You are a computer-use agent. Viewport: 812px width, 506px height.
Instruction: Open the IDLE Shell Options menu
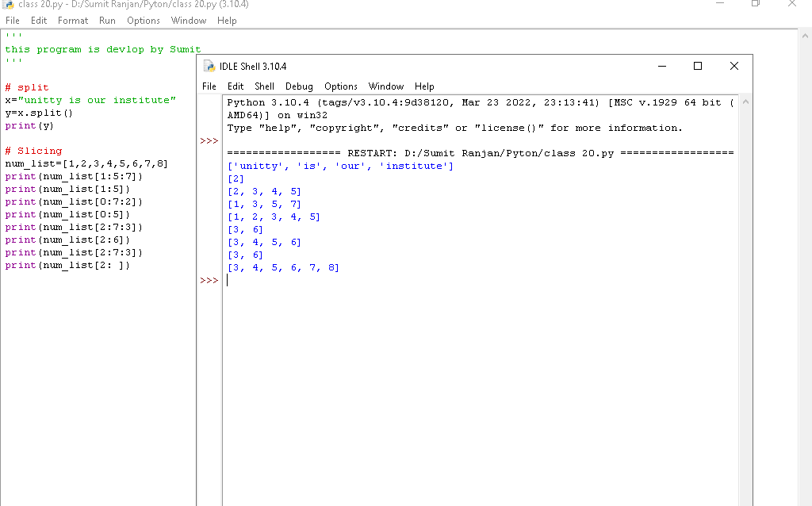click(x=340, y=86)
